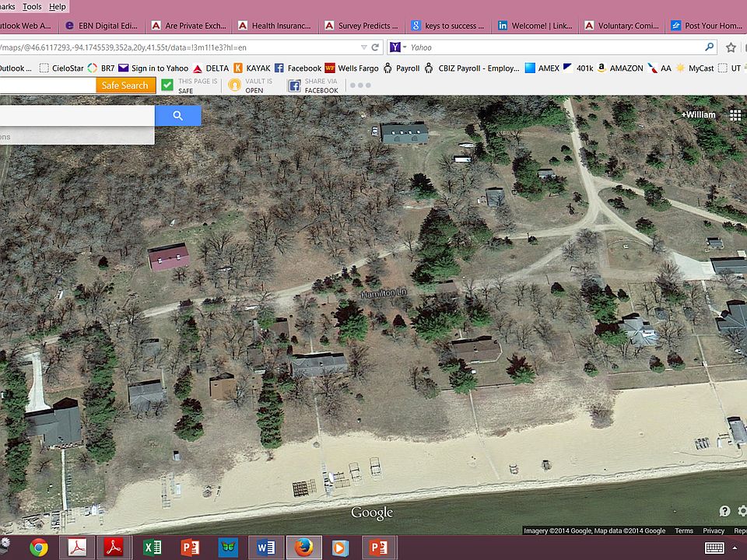Open the KAYAK bookmark
Screen dimensions: 747x560
tap(252, 68)
